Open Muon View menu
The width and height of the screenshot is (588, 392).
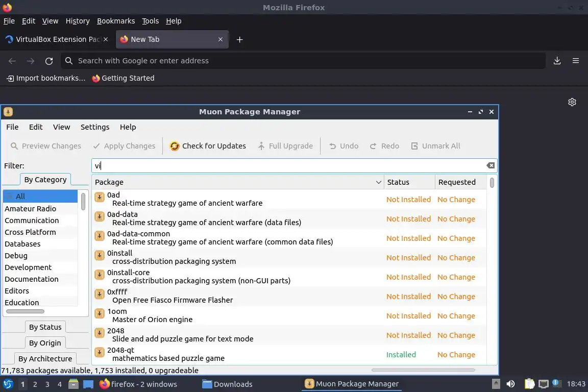[x=61, y=127]
